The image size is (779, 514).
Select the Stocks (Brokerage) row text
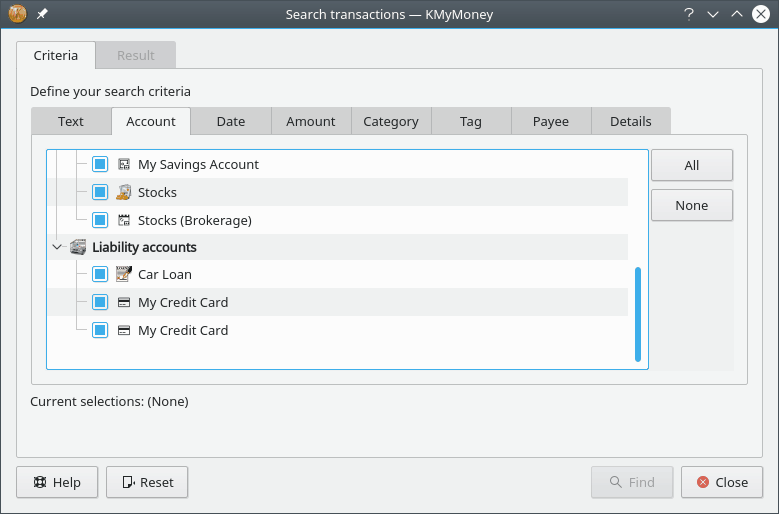[195, 220]
